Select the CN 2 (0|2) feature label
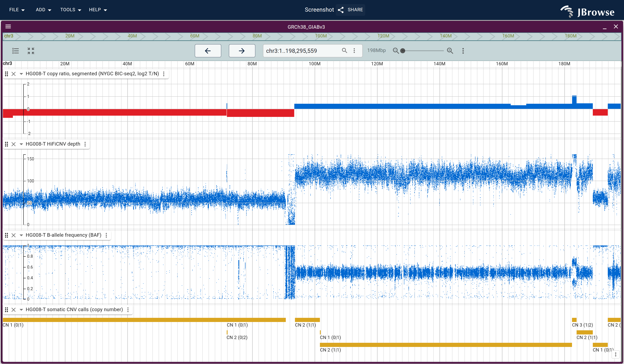 coord(237,338)
